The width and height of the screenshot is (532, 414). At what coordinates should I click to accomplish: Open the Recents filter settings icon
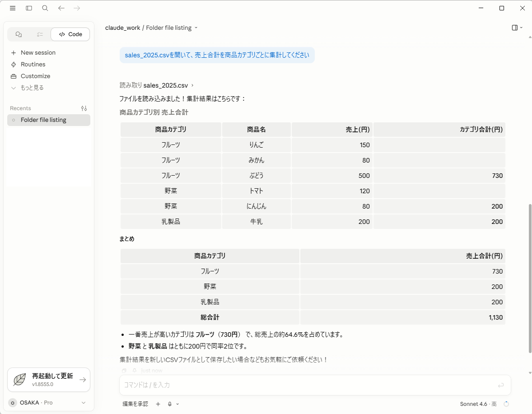(x=84, y=108)
